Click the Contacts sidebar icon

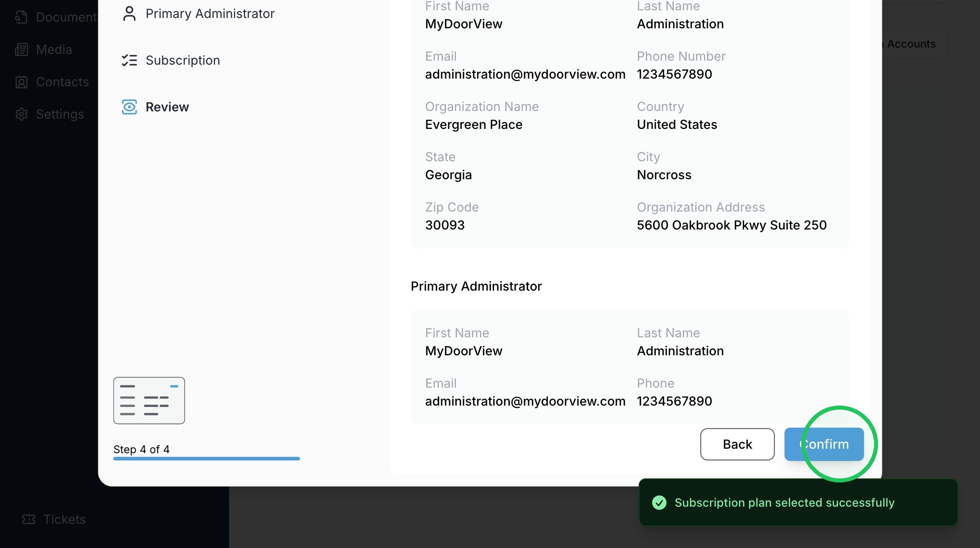coord(21,82)
